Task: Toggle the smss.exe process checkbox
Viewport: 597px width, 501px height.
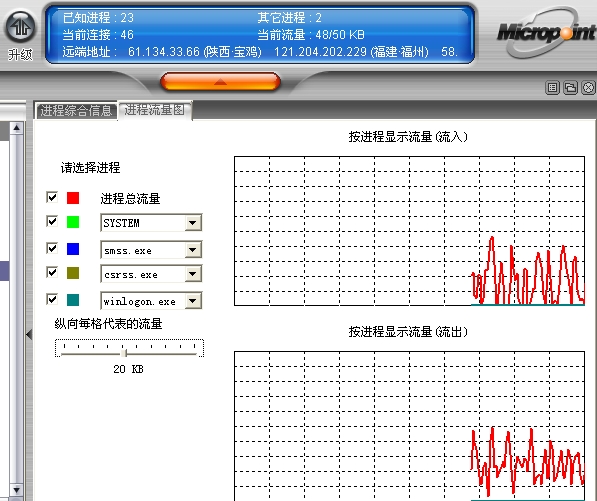Action: 52,248
